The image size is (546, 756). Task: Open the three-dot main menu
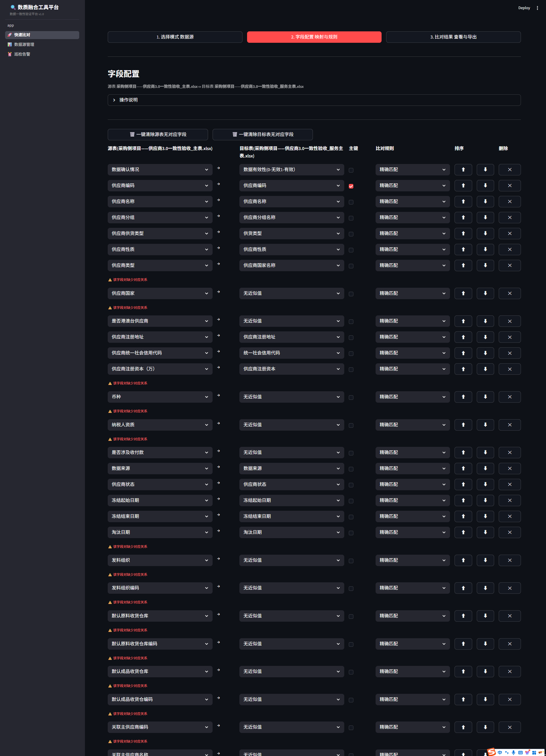pos(537,8)
